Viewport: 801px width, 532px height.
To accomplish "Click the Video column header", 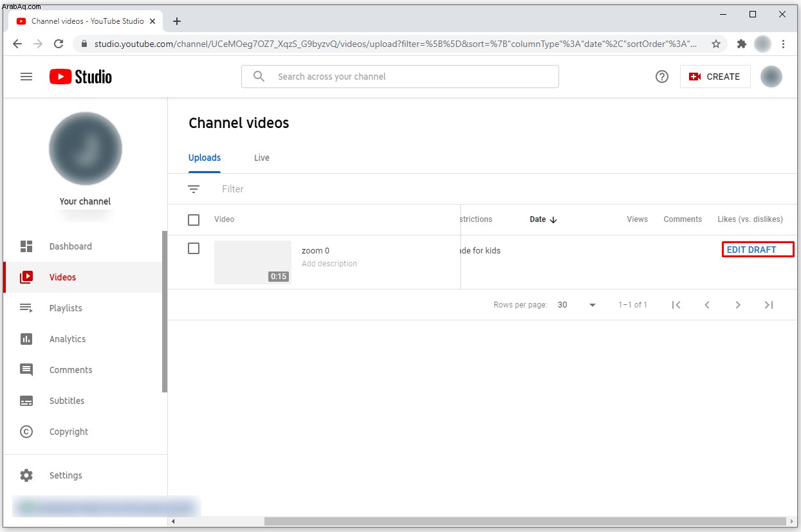I will (225, 219).
